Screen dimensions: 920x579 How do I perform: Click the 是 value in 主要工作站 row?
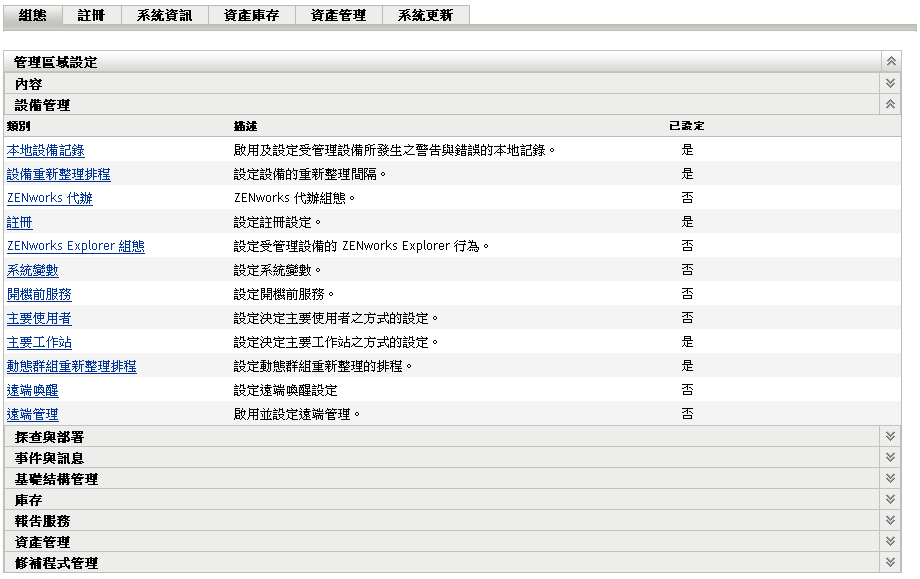coord(687,343)
